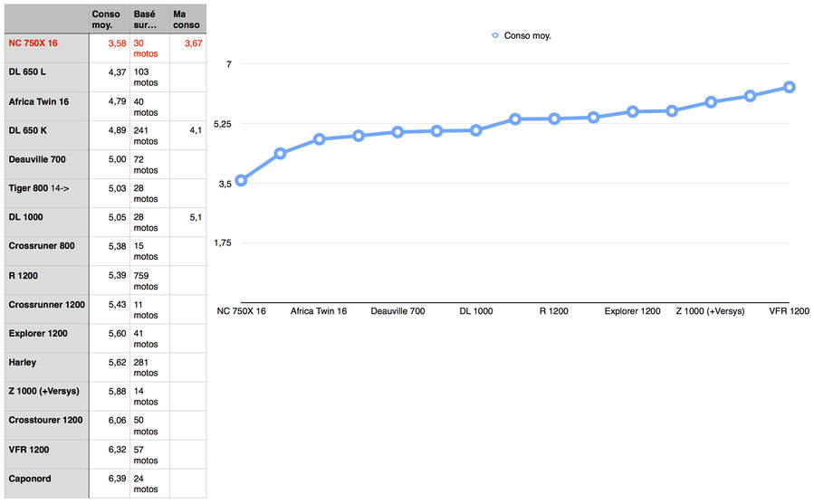Click the 'NC 750X 16' chart axis label
Image resolution: width=814 pixels, height=504 pixels.
[241, 311]
